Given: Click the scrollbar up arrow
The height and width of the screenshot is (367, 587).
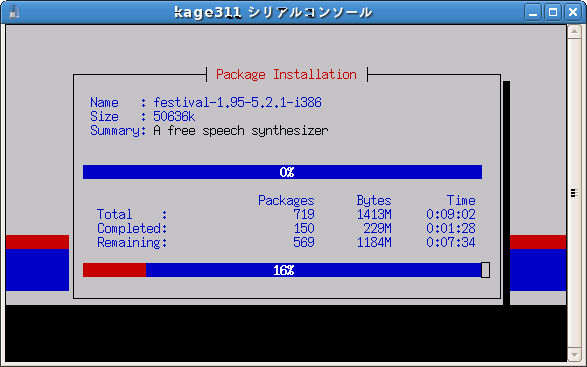Looking at the screenshot, I should pos(574,31).
